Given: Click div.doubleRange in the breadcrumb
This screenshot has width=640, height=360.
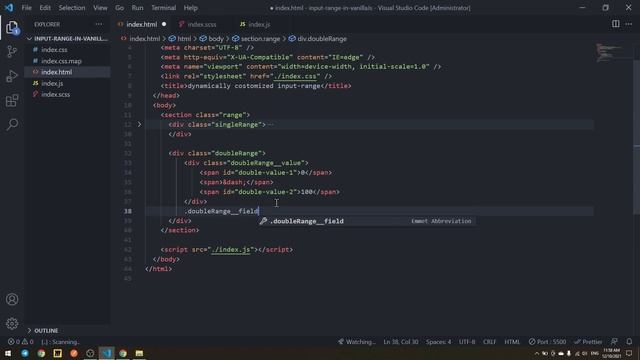Looking at the screenshot, I should (x=322, y=39).
